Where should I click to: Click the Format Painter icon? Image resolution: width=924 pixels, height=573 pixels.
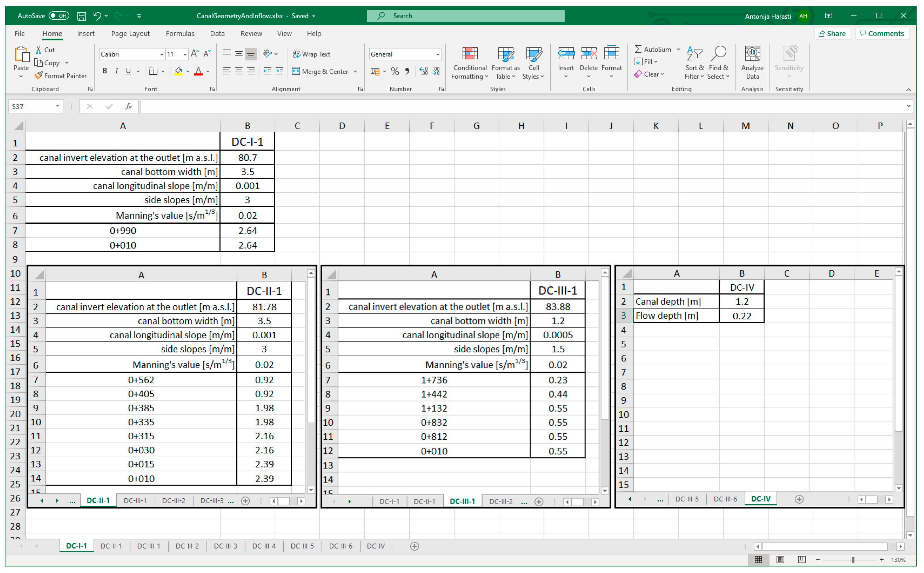coord(38,76)
